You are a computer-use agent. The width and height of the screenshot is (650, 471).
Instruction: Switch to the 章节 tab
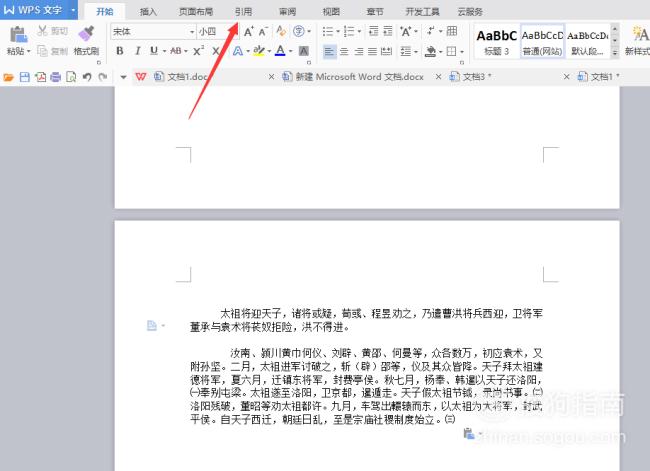(374, 12)
